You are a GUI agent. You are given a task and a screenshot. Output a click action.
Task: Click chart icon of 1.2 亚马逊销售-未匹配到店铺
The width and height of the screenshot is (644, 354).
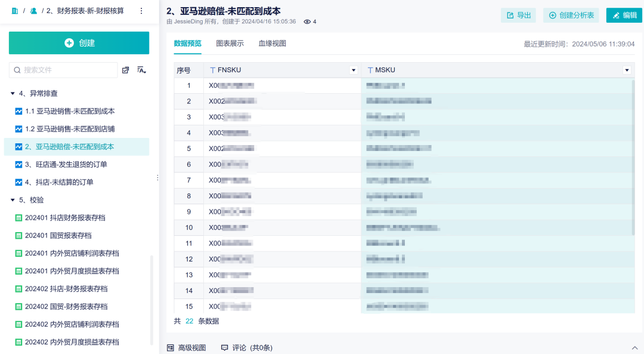tap(18, 129)
